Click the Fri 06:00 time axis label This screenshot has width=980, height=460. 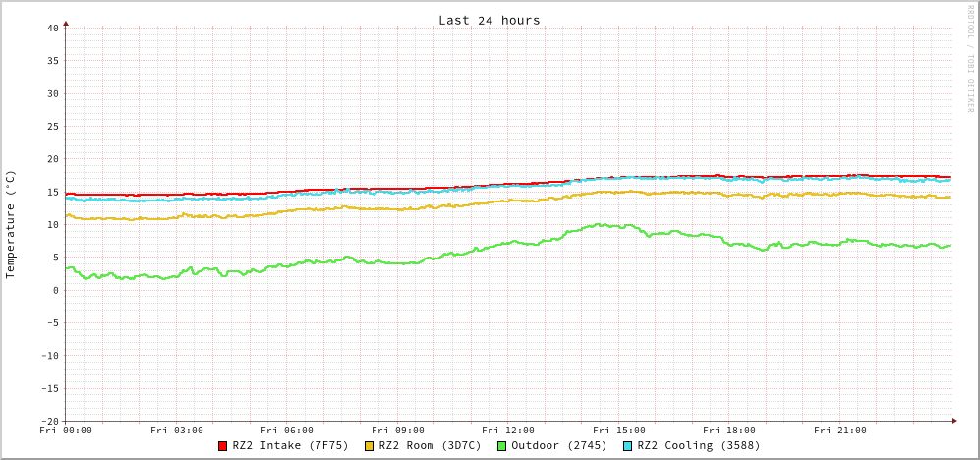287,430
